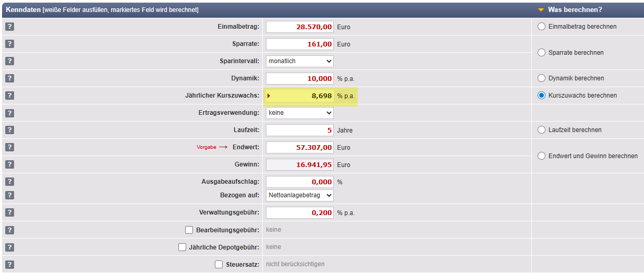644x273 pixels.
Task: Select the Einmalbetrag berechnen radio option
Action: point(541,27)
